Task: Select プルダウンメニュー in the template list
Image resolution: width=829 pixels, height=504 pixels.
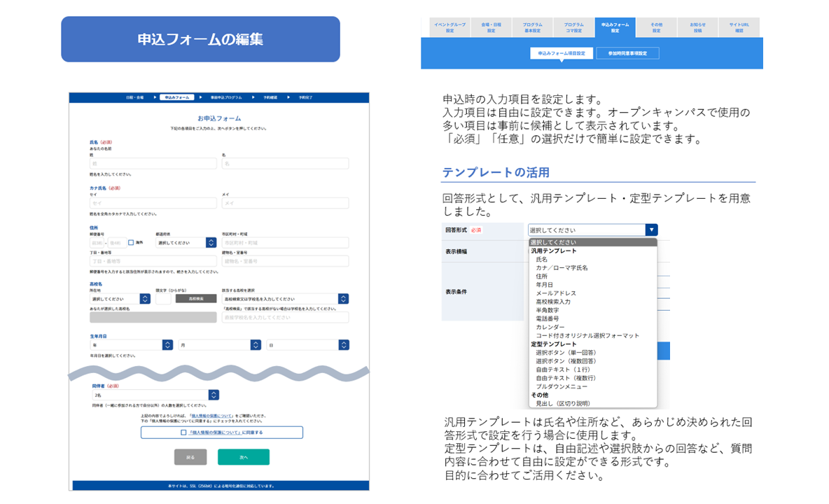Action: pyautogui.click(x=562, y=386)
